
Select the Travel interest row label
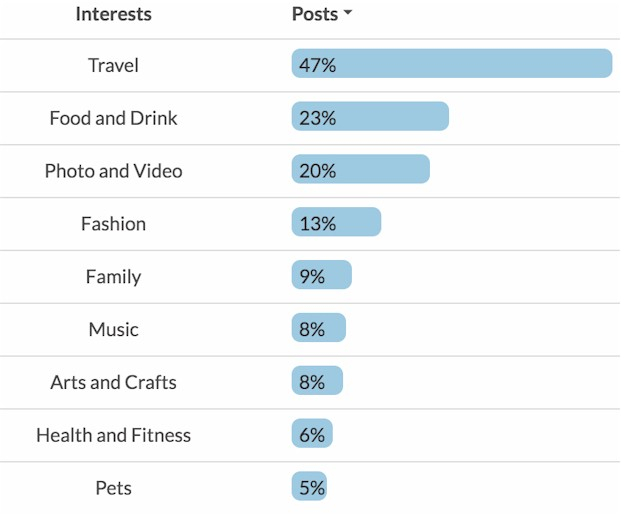click(x=113, y=66)
